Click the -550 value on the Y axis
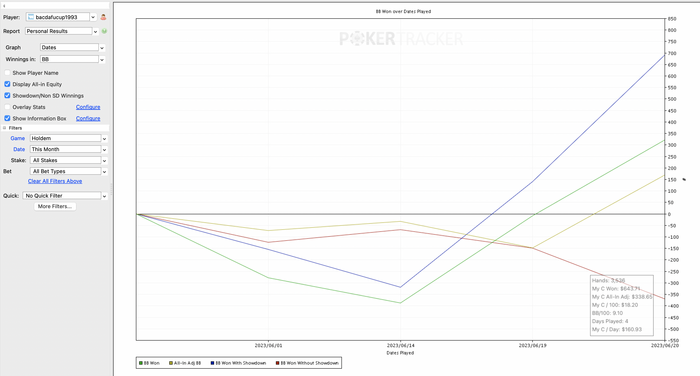The width and height of the screenshot is (700, 376). click(x=672, y=341)
